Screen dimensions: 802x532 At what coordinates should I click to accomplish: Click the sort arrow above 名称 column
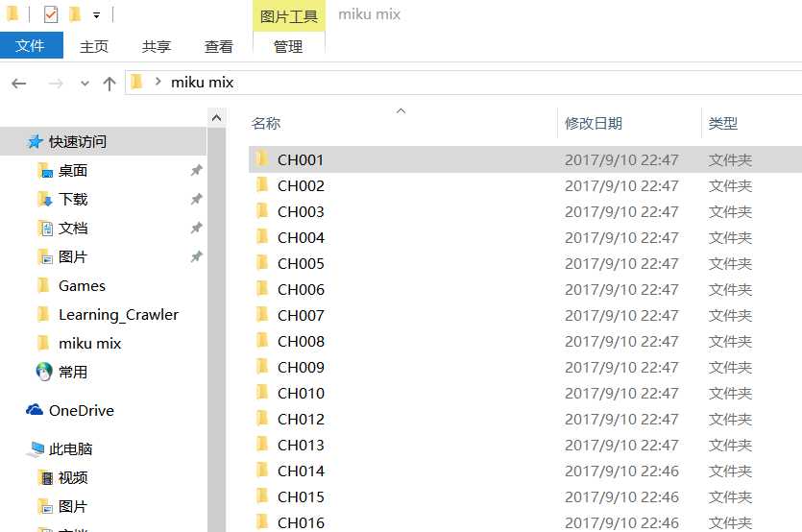click(401, 111)
